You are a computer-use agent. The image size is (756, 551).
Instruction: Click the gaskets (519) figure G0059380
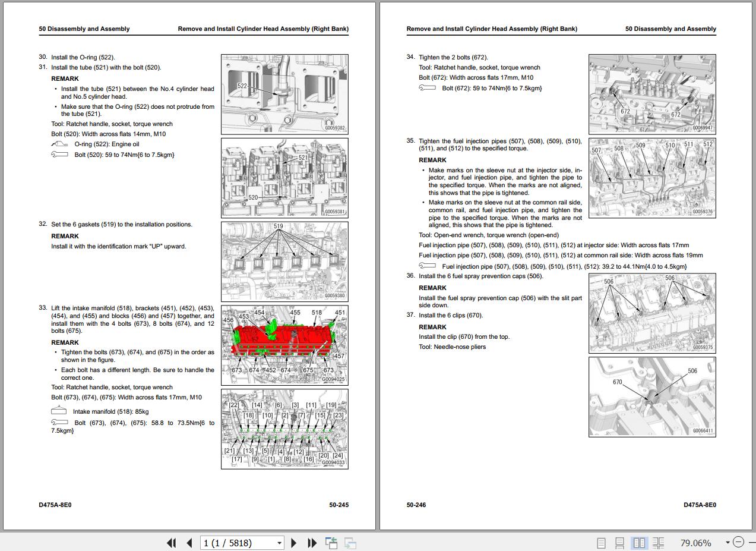[x=284, y=262]
